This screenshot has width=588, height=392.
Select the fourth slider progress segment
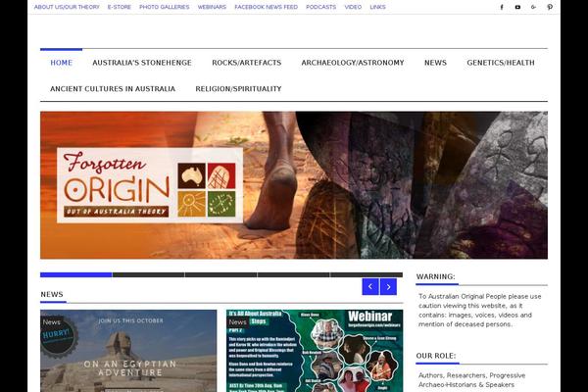point(294,275)
